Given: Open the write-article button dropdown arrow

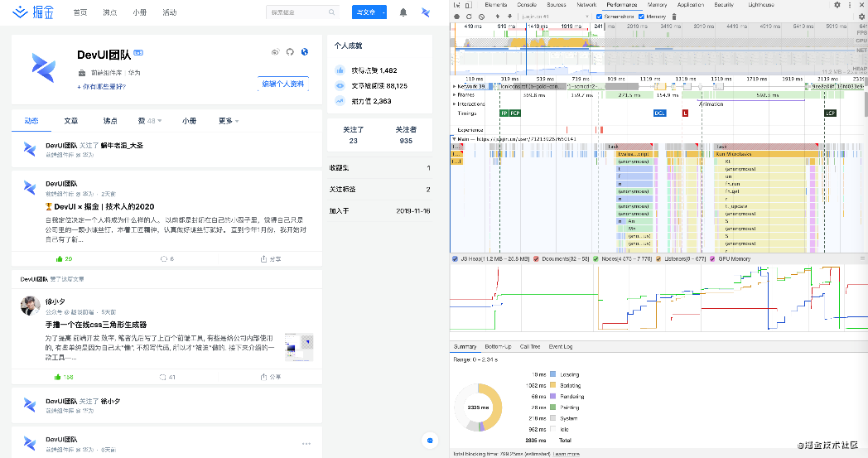Looking at the screenshot, I should [x=383, y=12].
